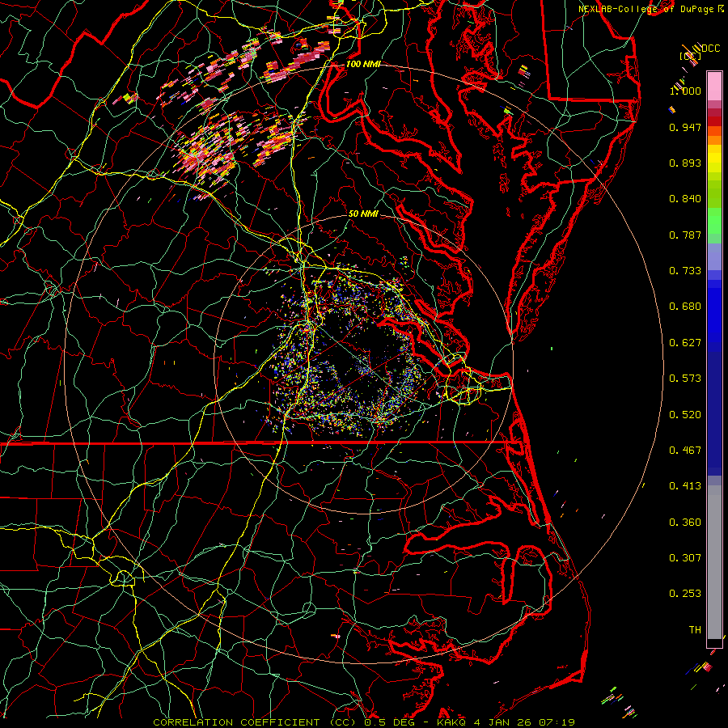Click the NEXLAB-College of DuPage text
728x728 pixels.
pyautogui.click(x=645, y=8)
